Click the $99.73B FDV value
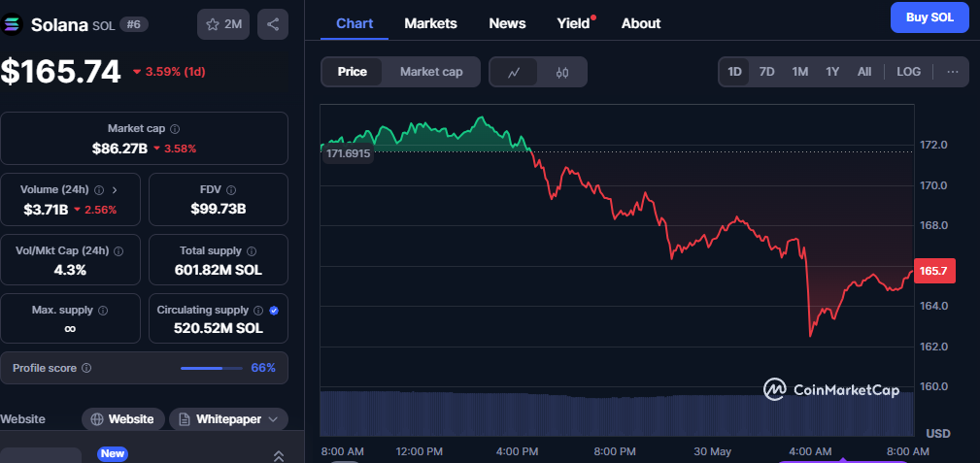This screenshot has height=463, width=980. click(x=219, y=210)
